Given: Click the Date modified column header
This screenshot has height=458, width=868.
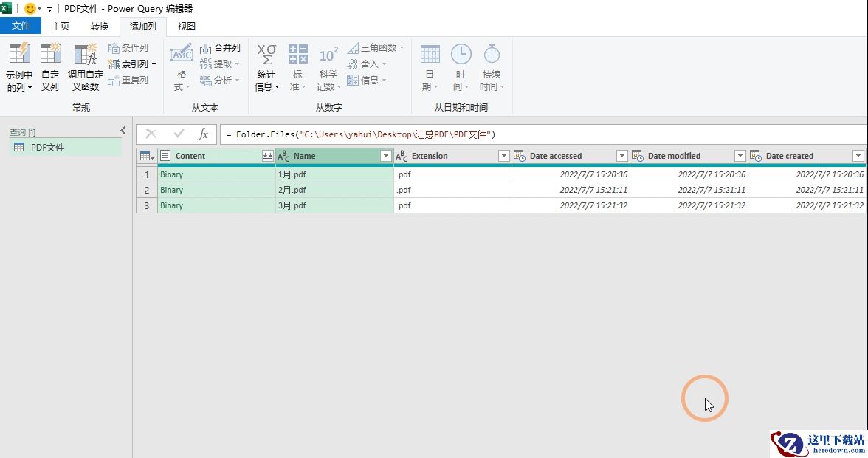Looking at the screenshot, I should coord(689,156).
